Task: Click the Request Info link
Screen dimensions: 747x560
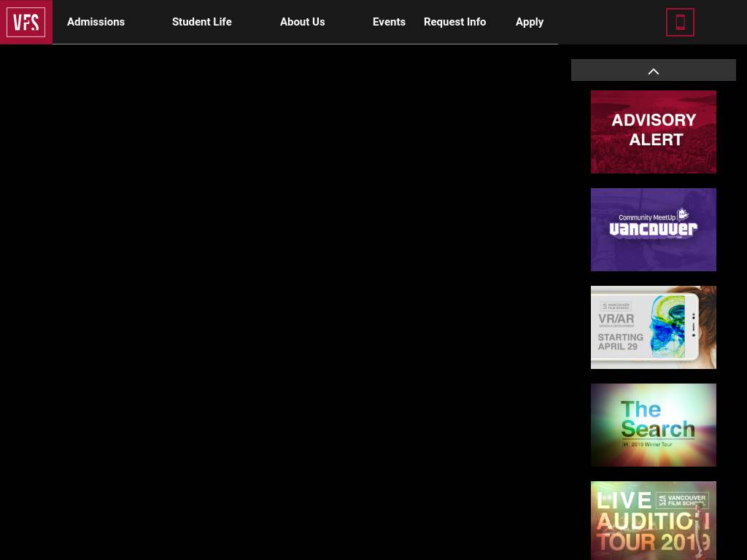Action: tap(454, 22)
